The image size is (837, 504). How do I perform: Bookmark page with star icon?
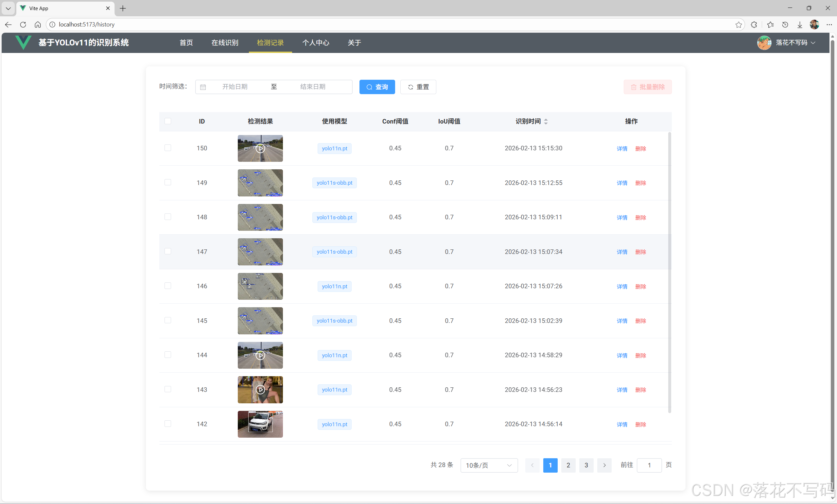pos(739,25)
